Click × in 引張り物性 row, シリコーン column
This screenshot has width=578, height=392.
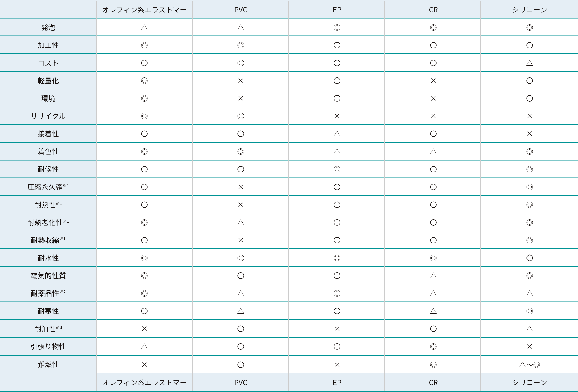[530, 346]
